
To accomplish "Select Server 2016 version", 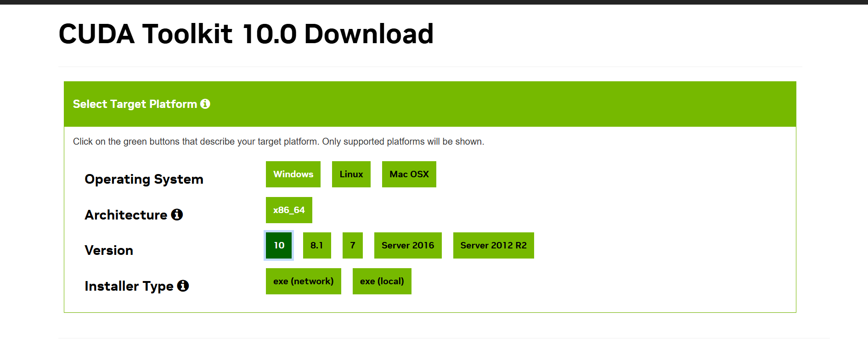I will point(408,245).
